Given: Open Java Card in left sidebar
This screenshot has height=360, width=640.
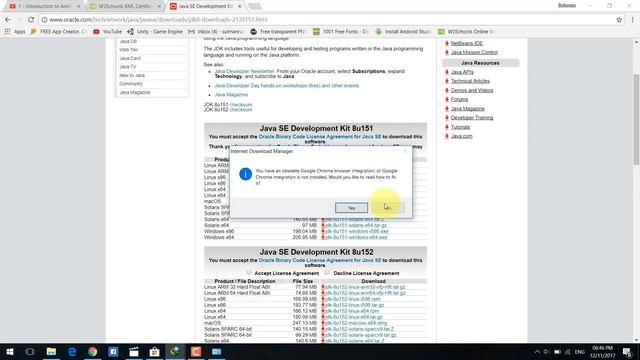Looking at the screenshot, I should pos(130,58).
